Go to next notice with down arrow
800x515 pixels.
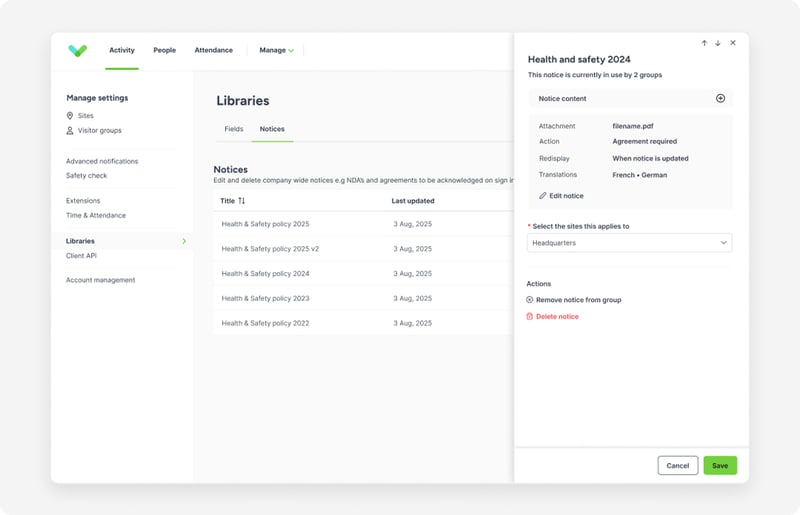pyautogui.click(x=718, y=43)
